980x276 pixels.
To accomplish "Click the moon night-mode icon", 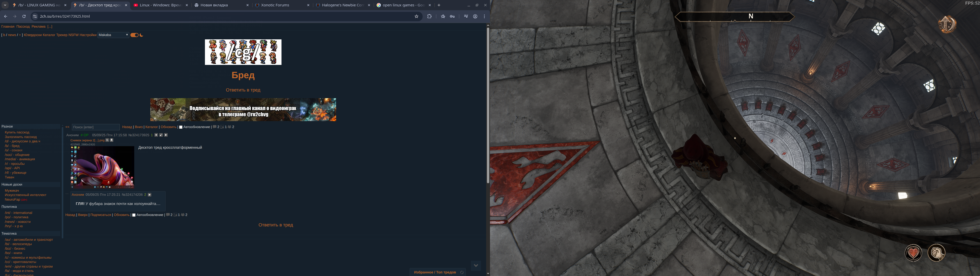I will click(x=142, y=35).
